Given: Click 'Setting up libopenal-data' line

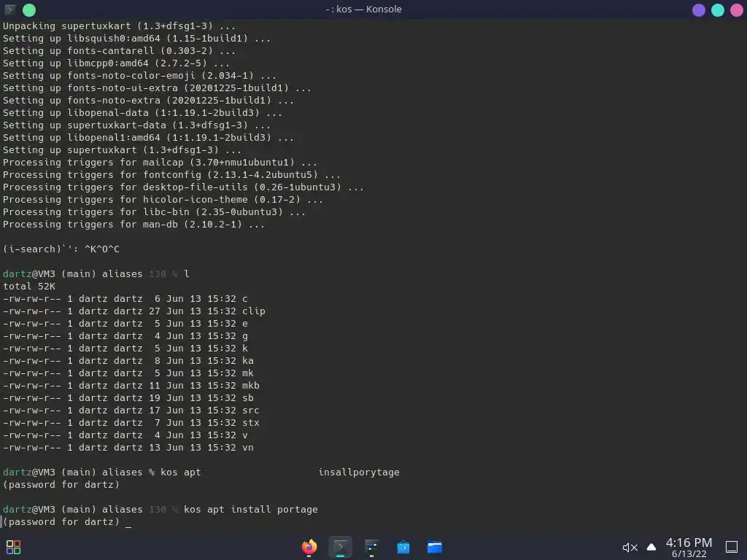Looking at the screenshot, I should 143,113.
